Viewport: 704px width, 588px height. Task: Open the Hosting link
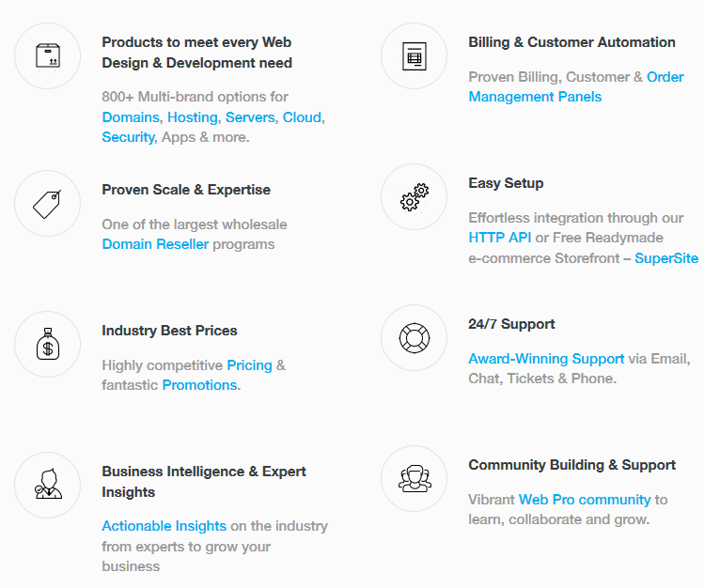pyautogui.click(x=193, y=117)
